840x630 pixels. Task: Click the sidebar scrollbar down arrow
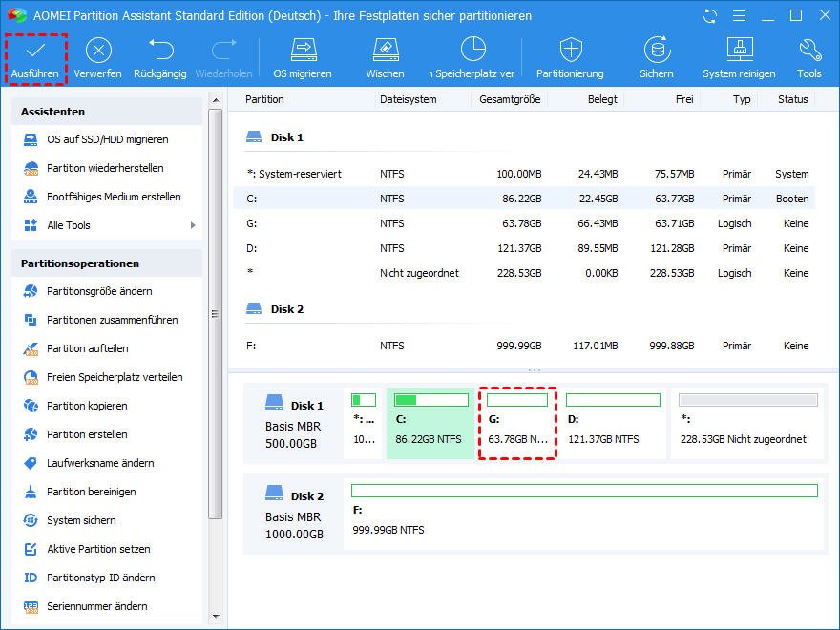(216, 618)
